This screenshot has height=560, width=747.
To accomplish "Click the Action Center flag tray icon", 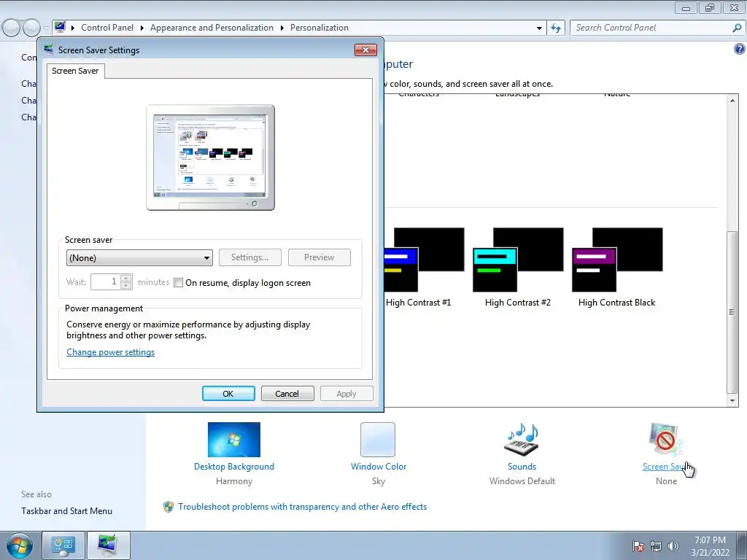I will pos(638,546).
